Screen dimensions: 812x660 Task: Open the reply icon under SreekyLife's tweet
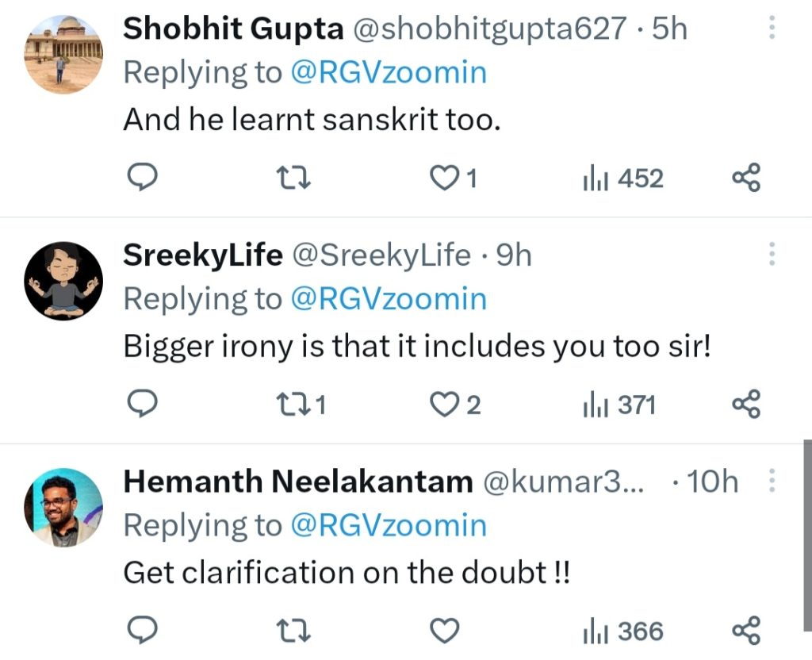pos(143,404)
